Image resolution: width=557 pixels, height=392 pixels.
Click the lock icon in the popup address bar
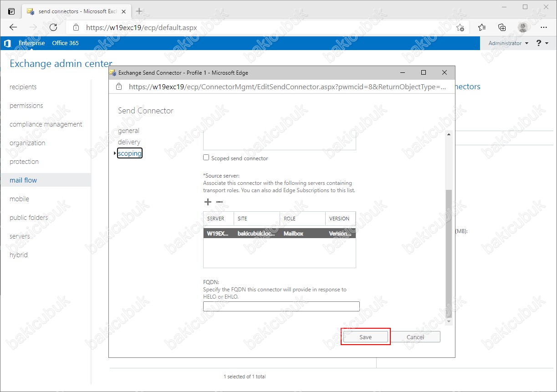[119, 87]
